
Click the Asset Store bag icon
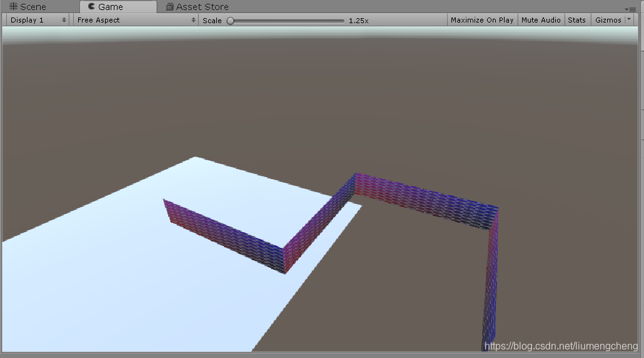tap(169, 7)
